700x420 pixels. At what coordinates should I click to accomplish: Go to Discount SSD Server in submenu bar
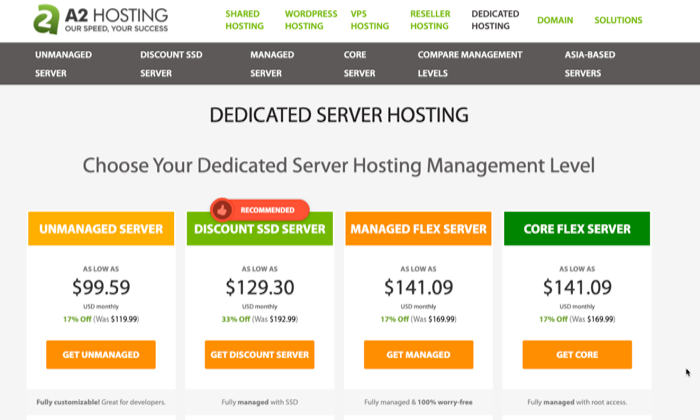[171, 64]
